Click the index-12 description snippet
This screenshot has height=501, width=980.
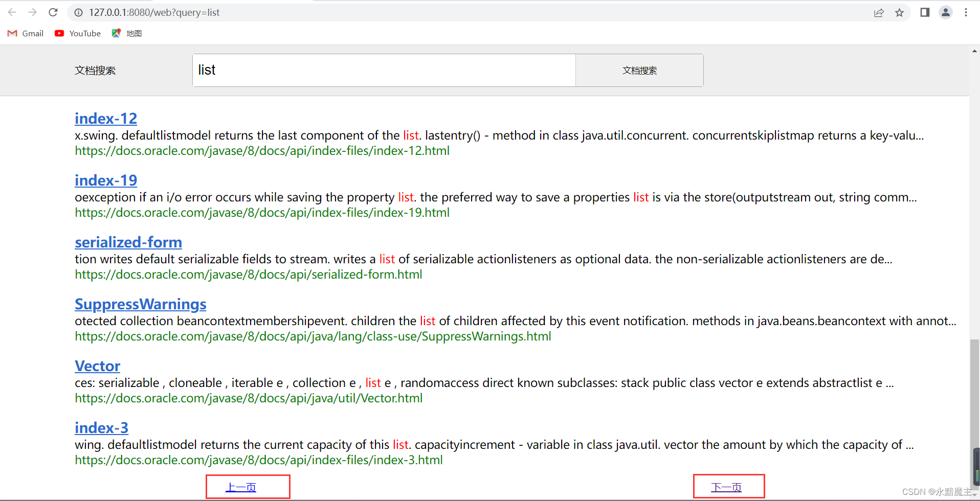tap(499, 135)
